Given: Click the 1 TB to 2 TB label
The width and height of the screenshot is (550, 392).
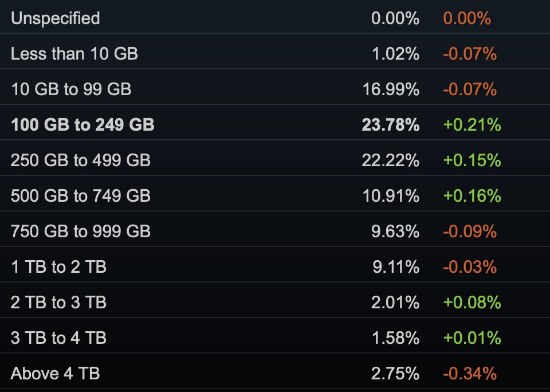Looking at the screenshot, I should click(x=58, y=266).
